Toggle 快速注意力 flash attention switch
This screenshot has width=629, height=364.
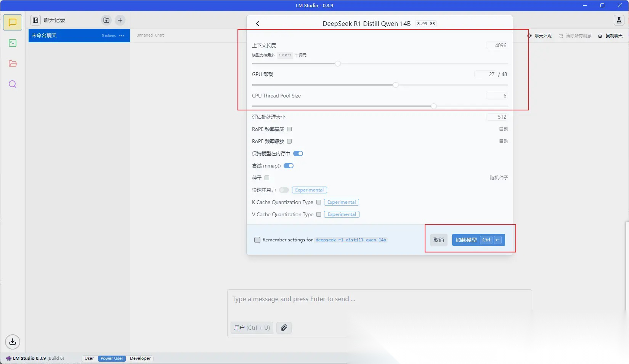284,190
